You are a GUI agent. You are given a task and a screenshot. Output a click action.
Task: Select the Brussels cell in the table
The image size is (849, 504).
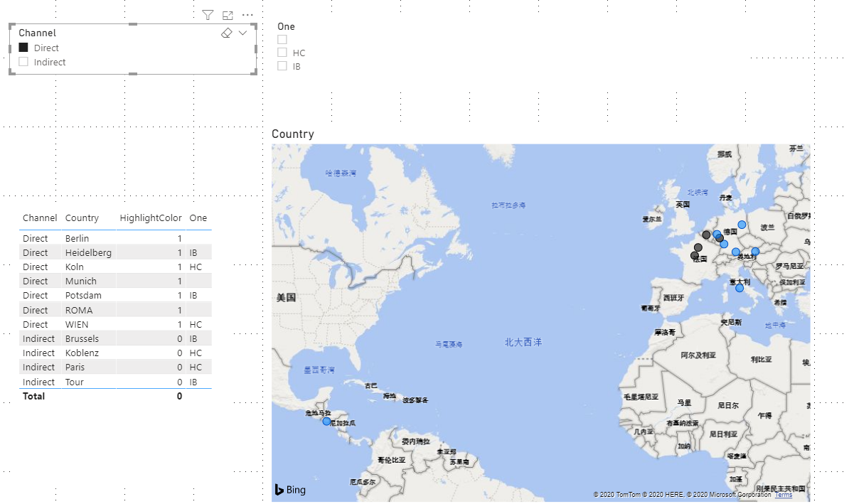[x=82, y=338]
